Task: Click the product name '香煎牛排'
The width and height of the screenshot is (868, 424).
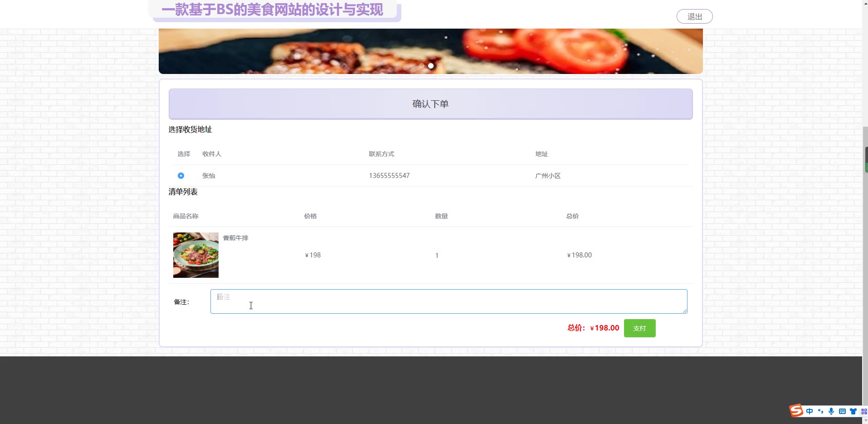Action: pos(235,238)
